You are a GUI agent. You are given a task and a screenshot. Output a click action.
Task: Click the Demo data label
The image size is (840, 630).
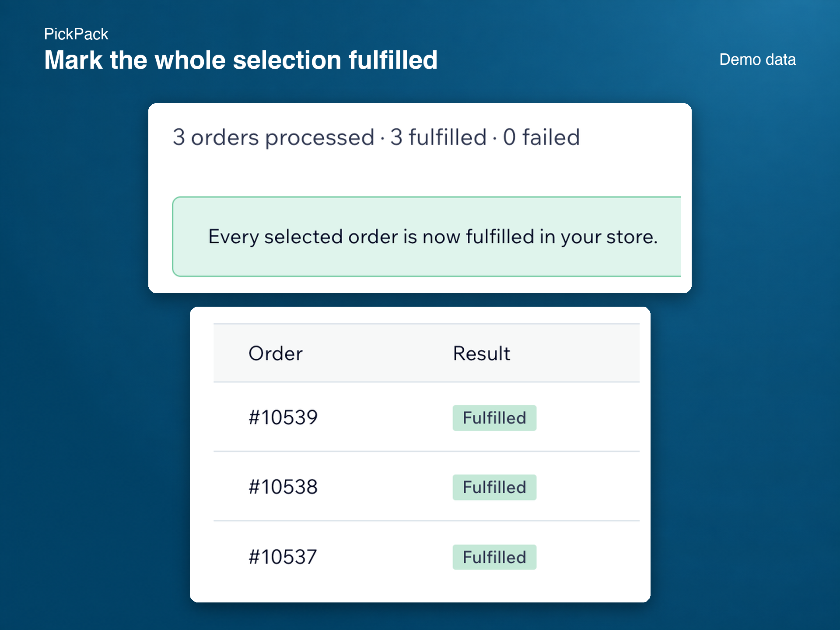[x=757, y=59]
